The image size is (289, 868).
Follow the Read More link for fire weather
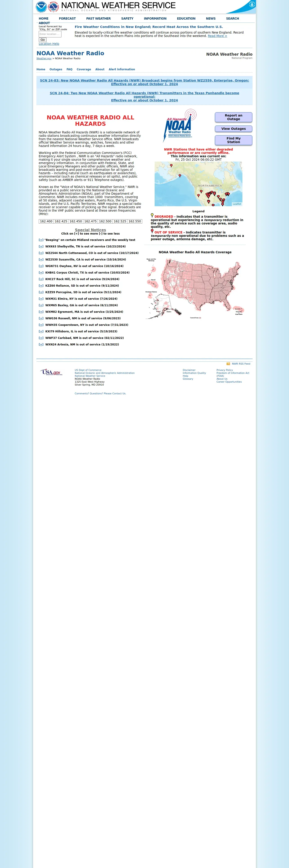[217, 36]
